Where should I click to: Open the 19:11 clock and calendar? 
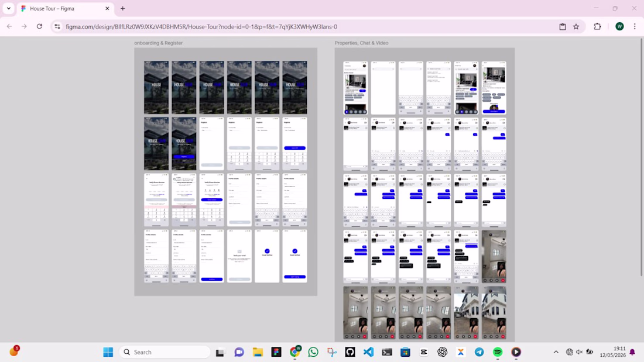(613, 352)
